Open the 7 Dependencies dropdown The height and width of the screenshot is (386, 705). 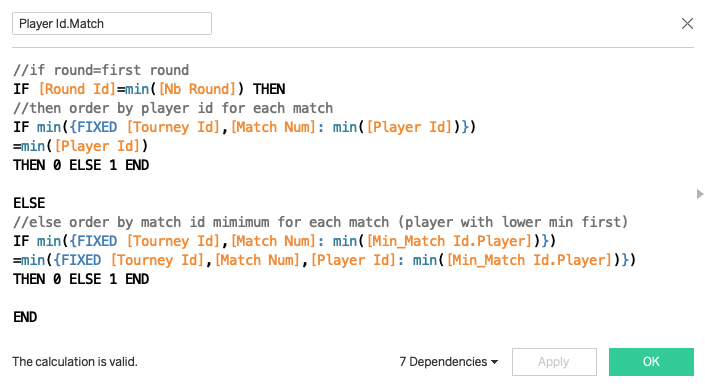448,362
